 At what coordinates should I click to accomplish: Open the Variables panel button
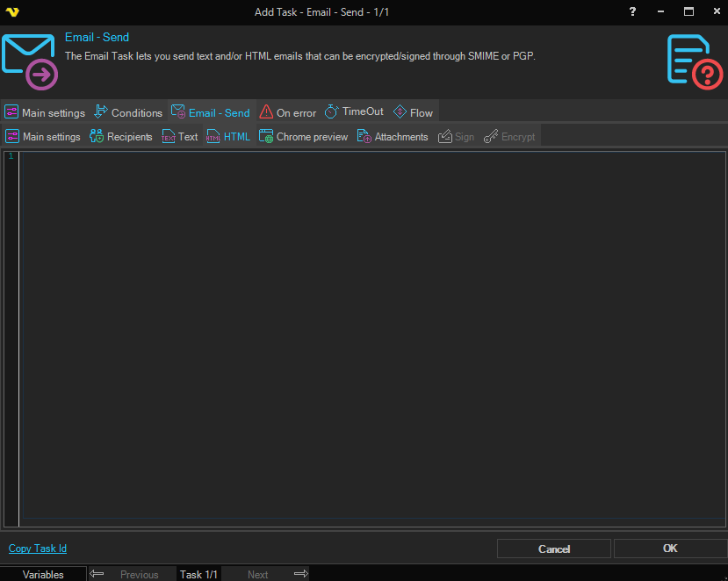[43, 575]
